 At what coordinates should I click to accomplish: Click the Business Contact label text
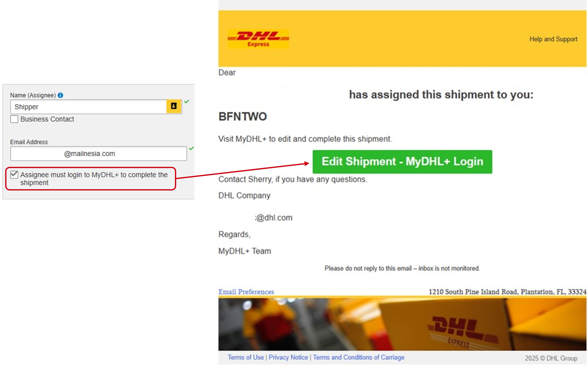(x=47, y=119)
